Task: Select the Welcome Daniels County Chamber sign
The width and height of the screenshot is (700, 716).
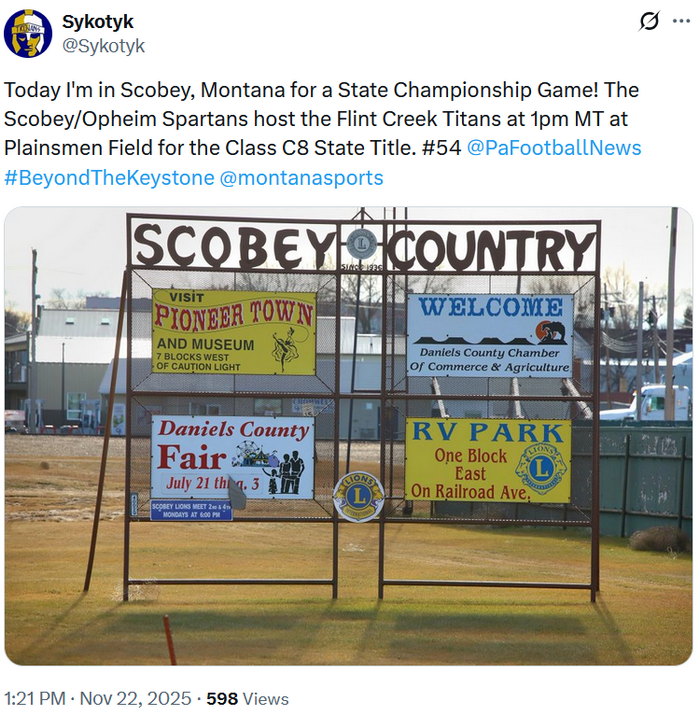Action: click(489, 334)
